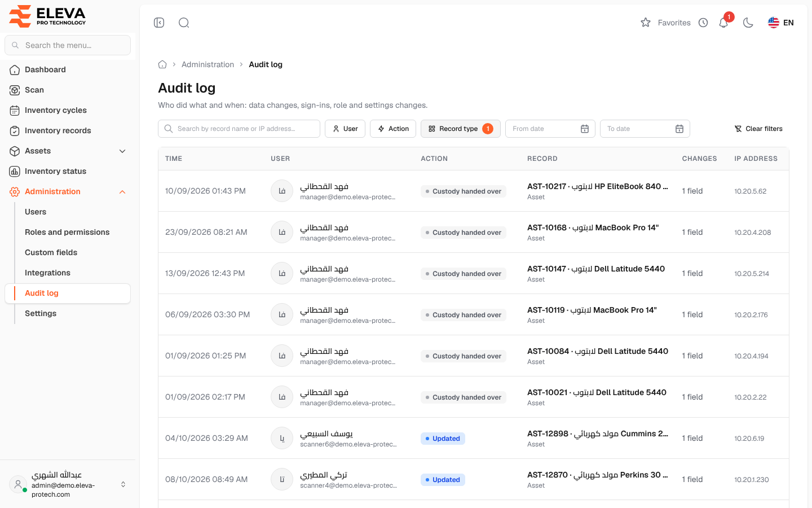Open Inventory records page
This screenshot has width=812, height=508.
pos(68,130)
